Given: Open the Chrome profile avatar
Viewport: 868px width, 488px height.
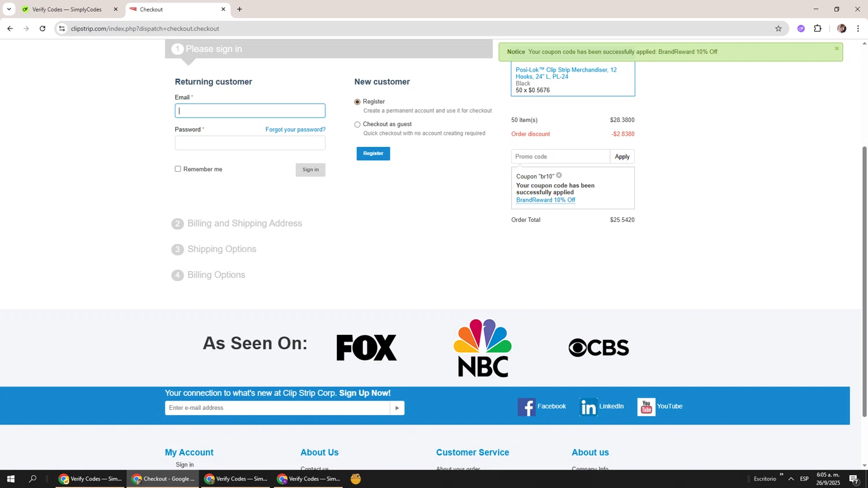Looking at the screenshot, I should pyautogui.click(x=842, y=28).
